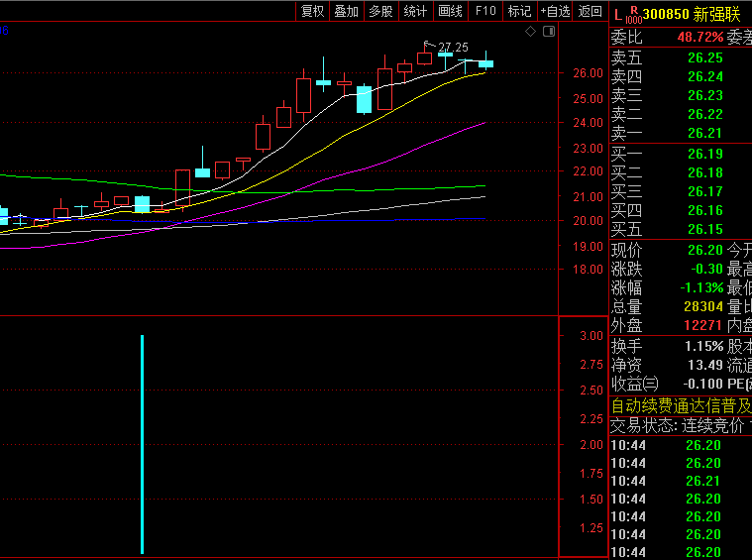Select the 卖五 26.25 ask row

pos(681,58)
